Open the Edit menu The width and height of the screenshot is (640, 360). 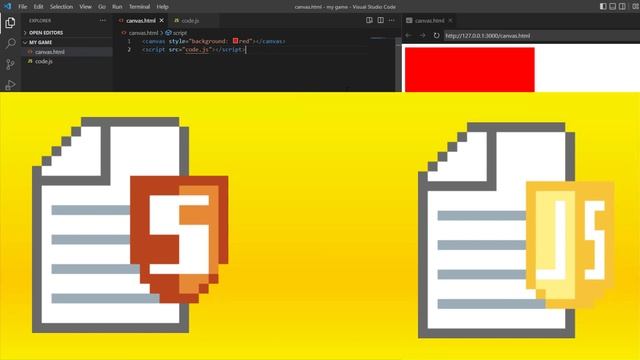(38, 7)
